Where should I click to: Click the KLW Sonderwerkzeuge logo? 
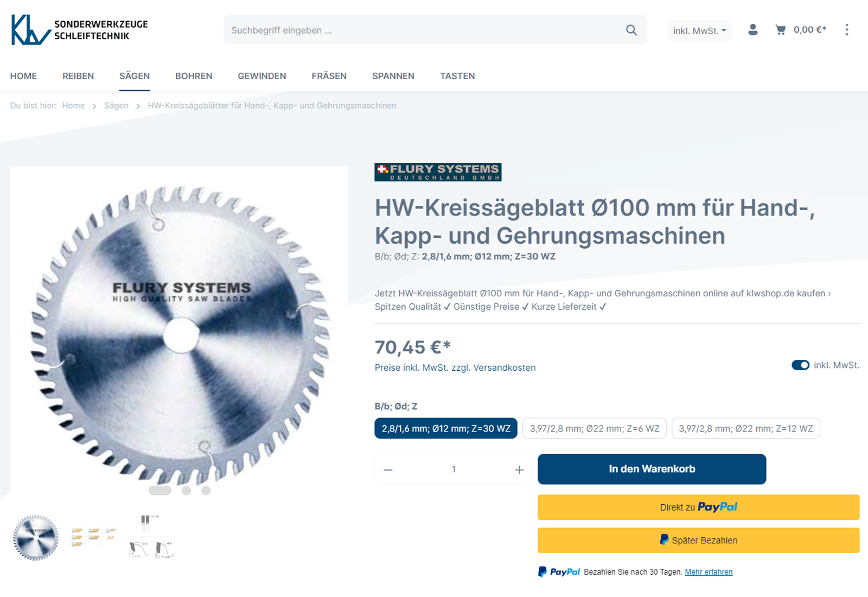pos(79,30)
